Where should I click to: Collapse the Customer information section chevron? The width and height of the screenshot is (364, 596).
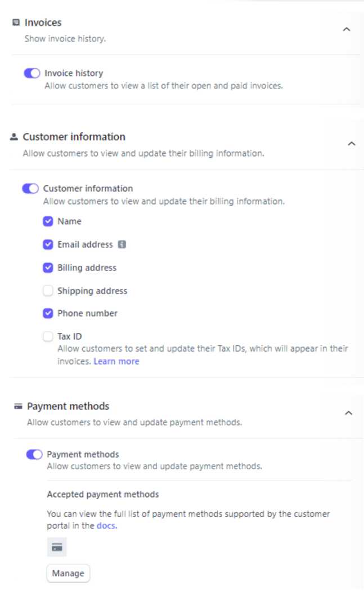352,144
